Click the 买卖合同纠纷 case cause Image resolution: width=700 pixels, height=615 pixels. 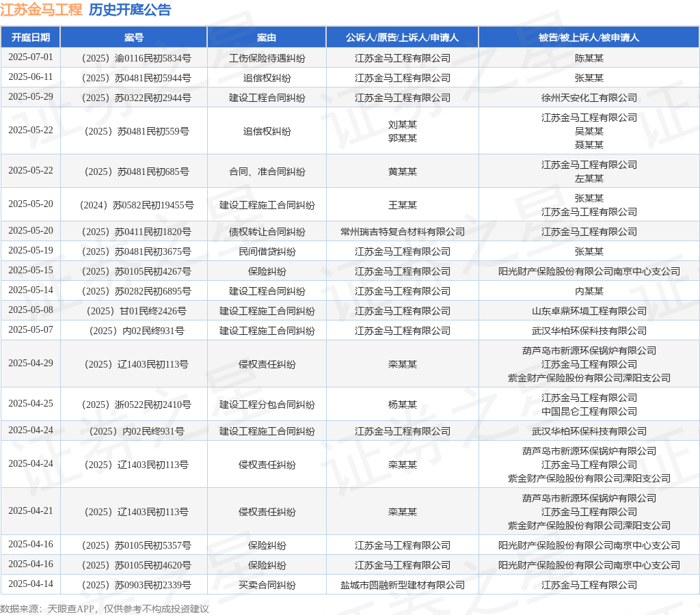[x=267, y=585]
